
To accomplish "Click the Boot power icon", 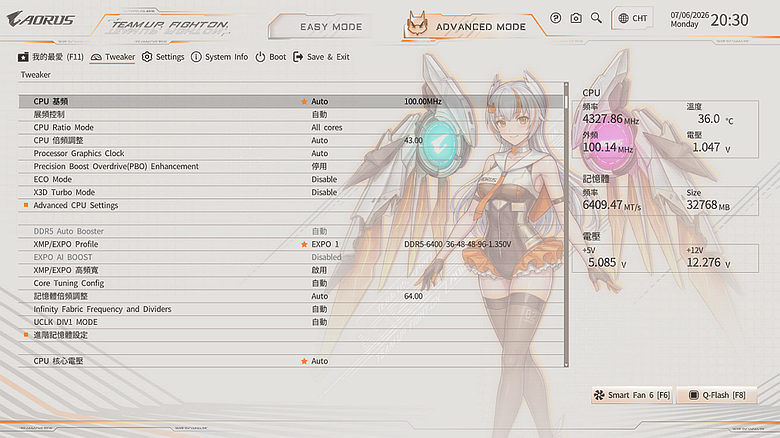I will [x=260, y=57].
